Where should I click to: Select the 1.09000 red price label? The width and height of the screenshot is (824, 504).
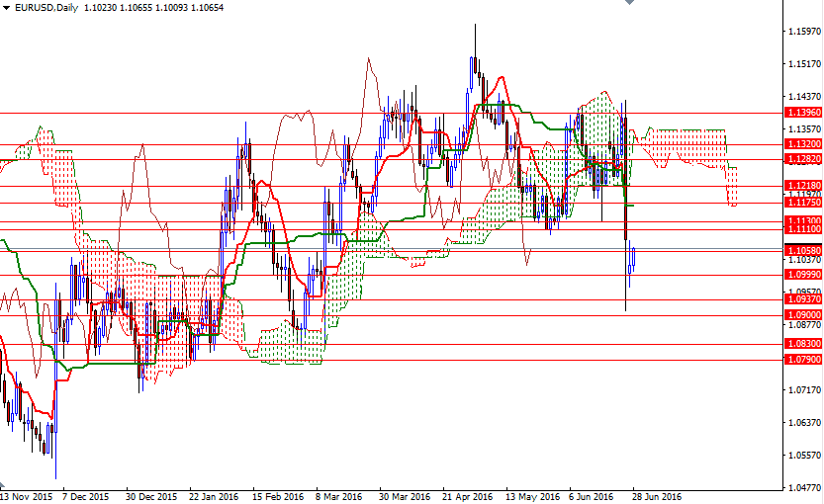802,315
